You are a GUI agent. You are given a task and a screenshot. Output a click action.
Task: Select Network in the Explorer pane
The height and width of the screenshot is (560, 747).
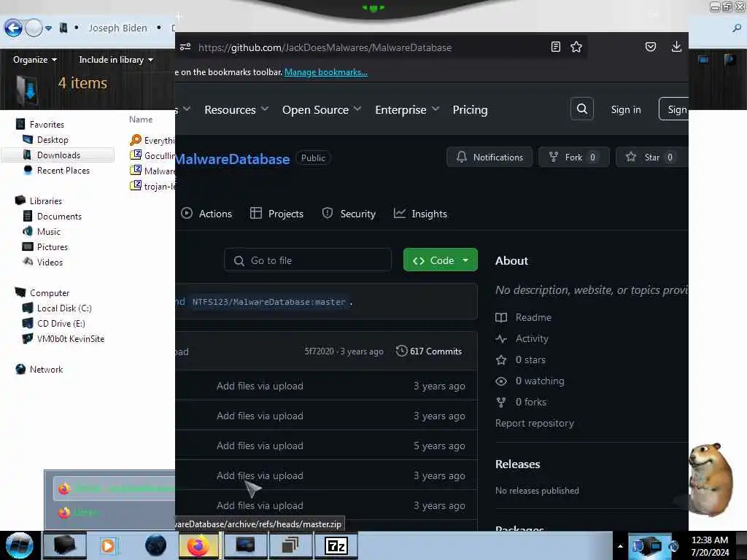[x=39, y=369]
